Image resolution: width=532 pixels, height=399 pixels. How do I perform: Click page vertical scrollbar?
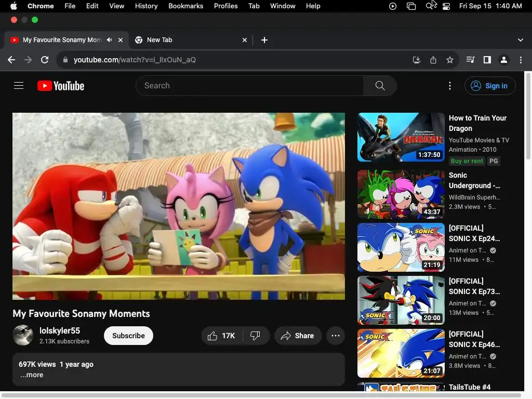[528, 116]
